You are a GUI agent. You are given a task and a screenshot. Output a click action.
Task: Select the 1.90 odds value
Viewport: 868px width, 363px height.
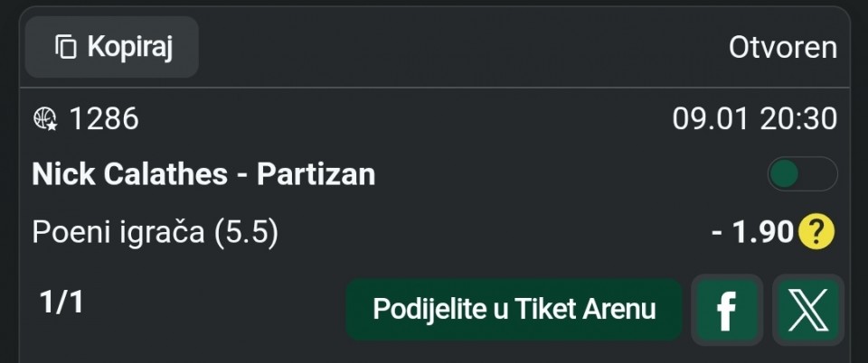click(x=762, y=233)
